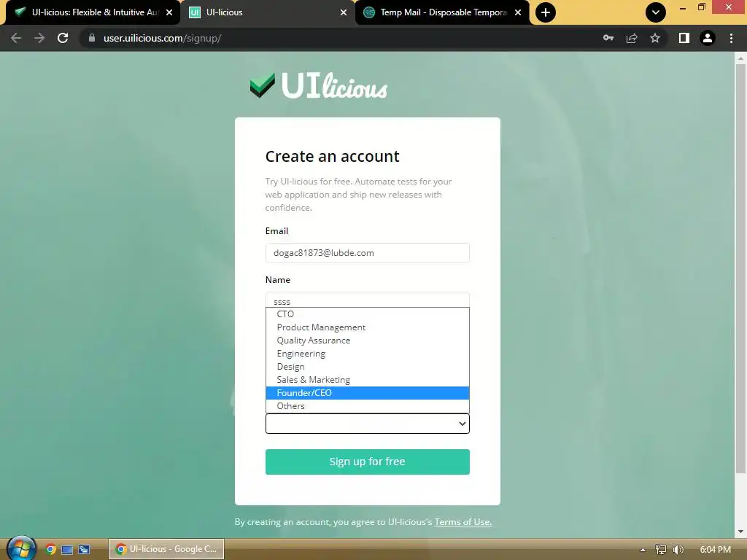Share this page via share icon

[x=632, y=38]
